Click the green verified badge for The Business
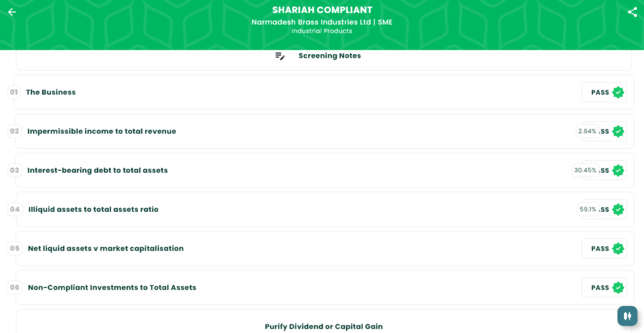The image size is (644, 333). pos(618,92)
